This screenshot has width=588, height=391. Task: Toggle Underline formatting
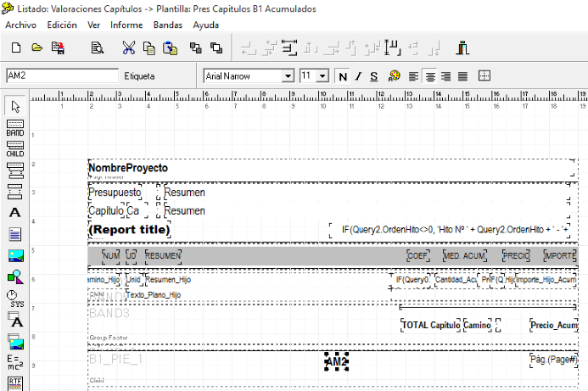(373, 76)
